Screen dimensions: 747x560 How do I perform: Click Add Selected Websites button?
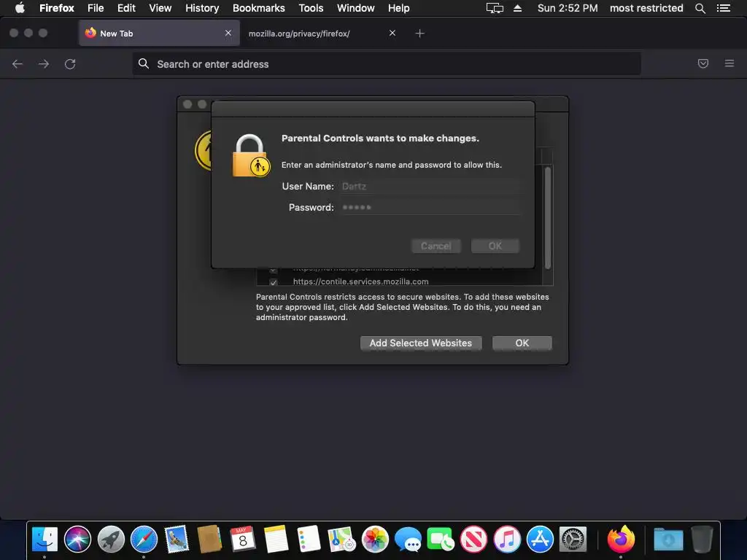(x=421, y=343)
